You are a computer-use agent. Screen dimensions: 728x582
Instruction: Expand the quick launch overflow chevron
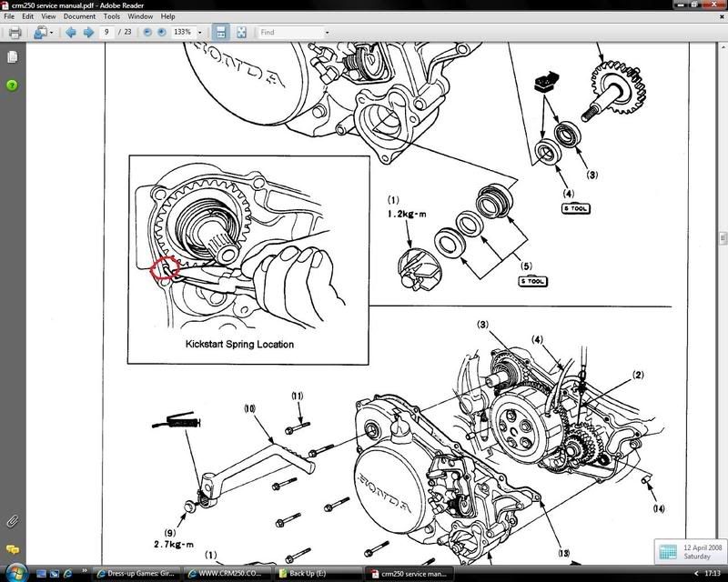tap(85, 571)
